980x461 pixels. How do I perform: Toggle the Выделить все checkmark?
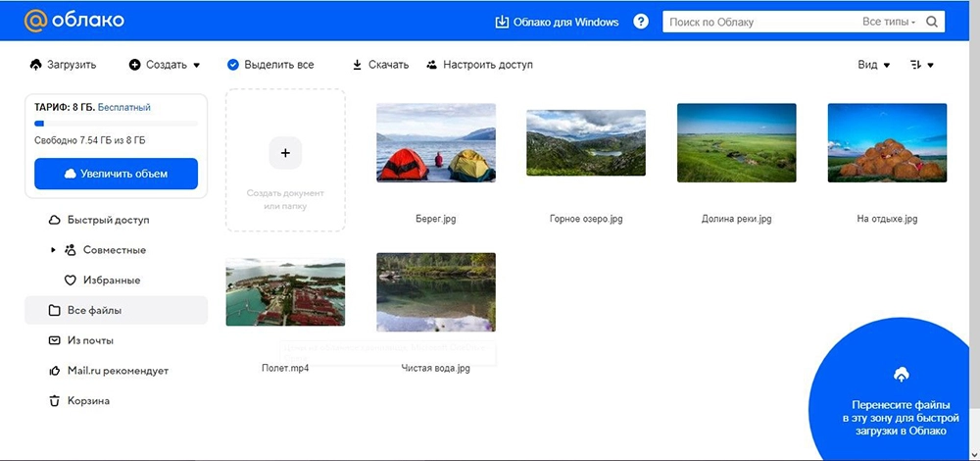(x=233, y=65)
